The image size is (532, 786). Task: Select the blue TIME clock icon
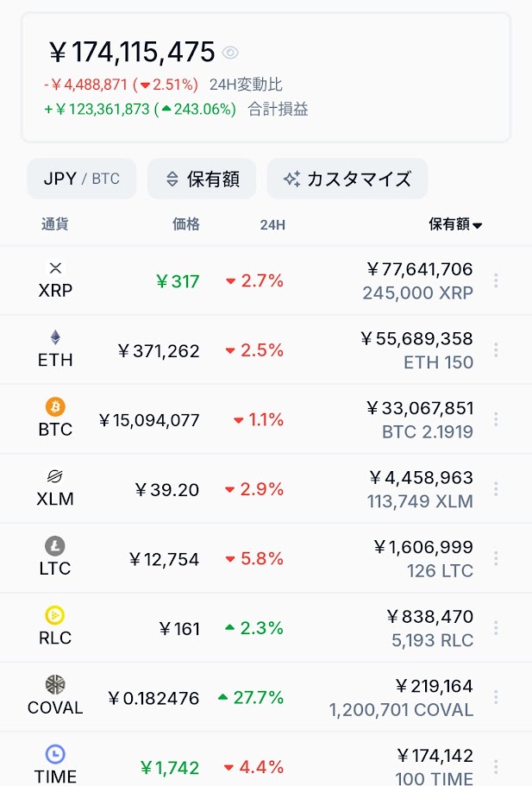pyautogui.click(x=55, y=754)
